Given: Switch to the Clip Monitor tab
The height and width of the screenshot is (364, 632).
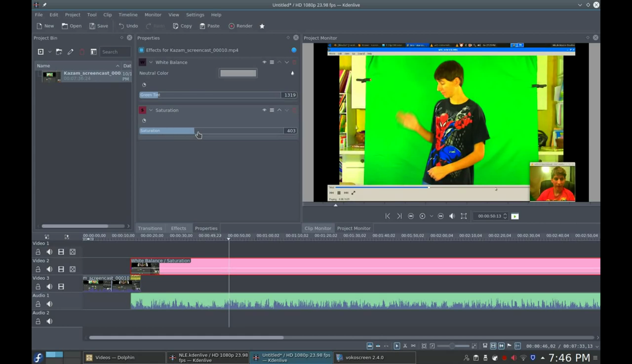Looking at the screenshot, I should tap(318, 228).
